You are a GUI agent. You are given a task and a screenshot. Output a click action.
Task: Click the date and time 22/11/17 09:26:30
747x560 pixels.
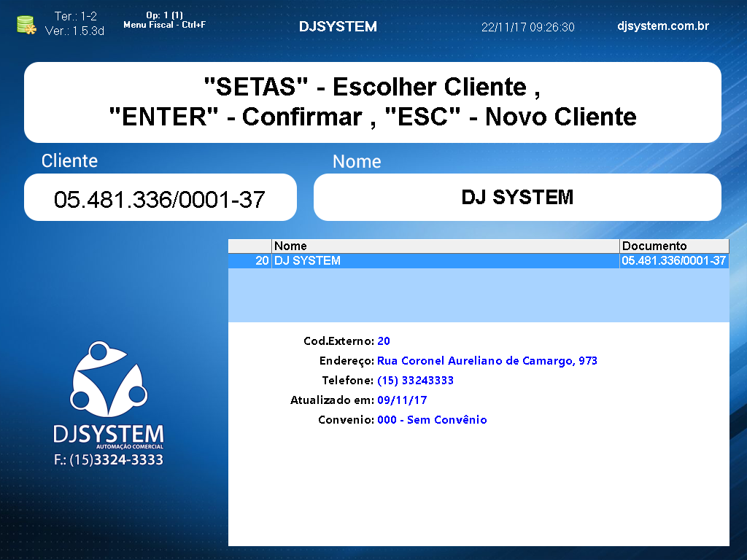[528, 27]
